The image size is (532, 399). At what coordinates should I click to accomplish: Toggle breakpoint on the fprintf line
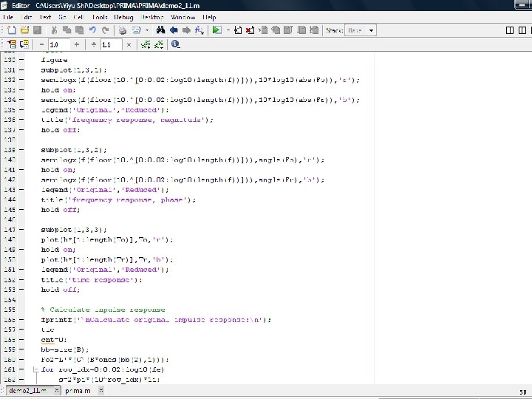(x=21, y=319)
